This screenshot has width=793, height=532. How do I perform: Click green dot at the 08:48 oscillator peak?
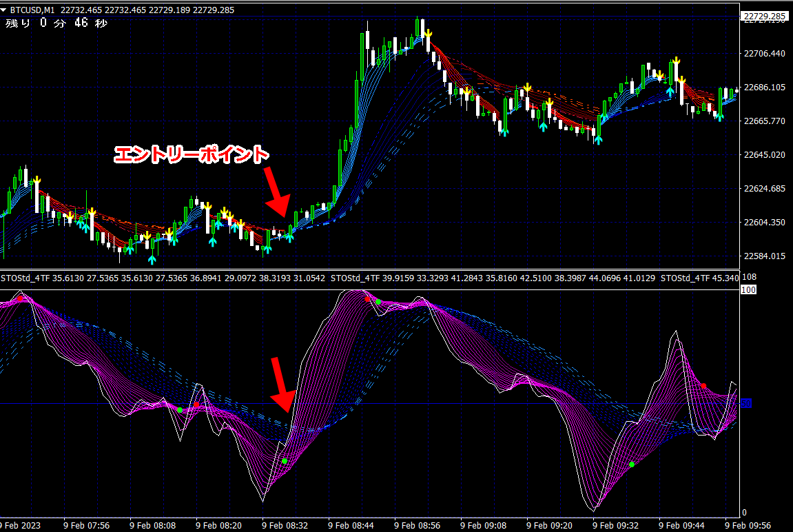(x=378, y=302)
